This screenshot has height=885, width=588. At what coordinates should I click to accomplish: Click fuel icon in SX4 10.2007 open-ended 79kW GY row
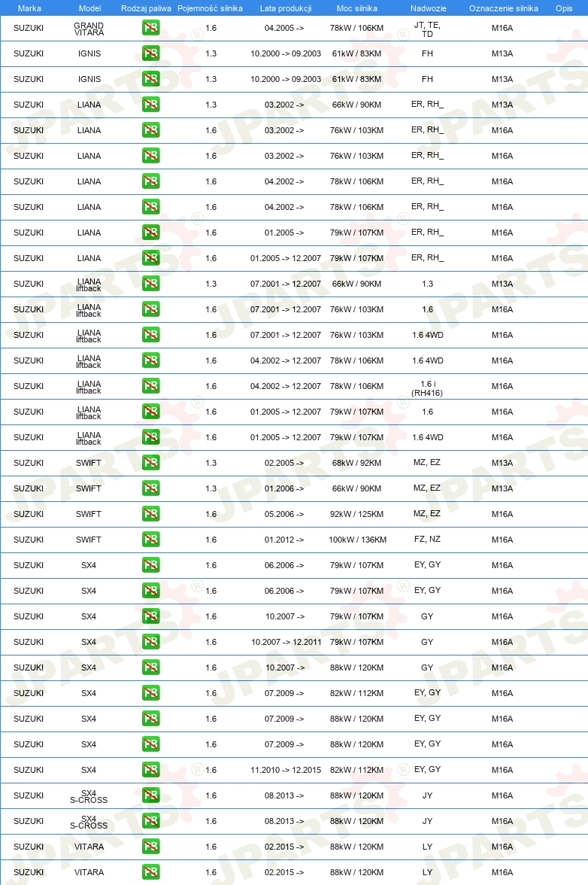pos(150,616)
